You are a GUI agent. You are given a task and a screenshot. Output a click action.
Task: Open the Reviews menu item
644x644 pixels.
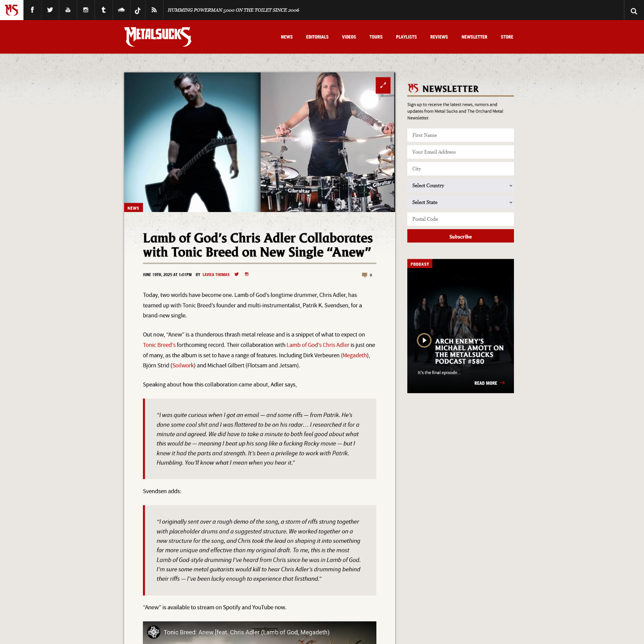pyautogui.click(x=439, y=37)
